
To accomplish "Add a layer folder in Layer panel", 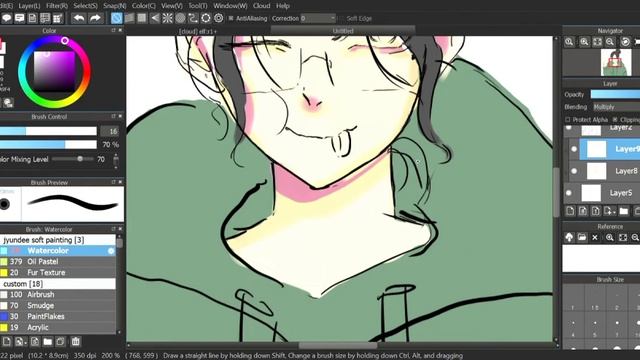I will point(624,211).
